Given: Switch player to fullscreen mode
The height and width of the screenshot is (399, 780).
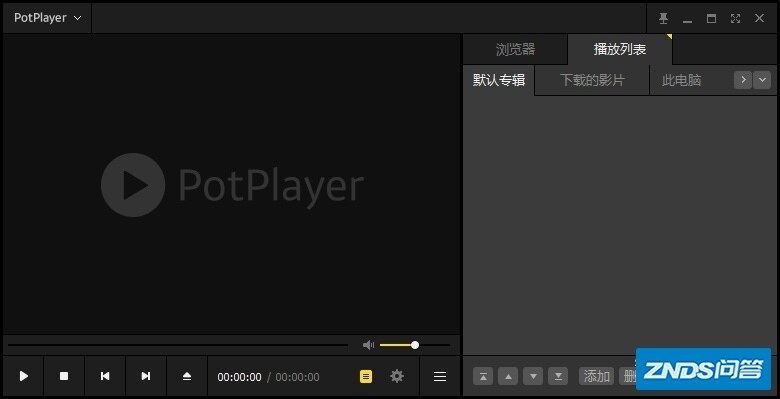Looking at the screenshot, I should [x=735, y=18].
